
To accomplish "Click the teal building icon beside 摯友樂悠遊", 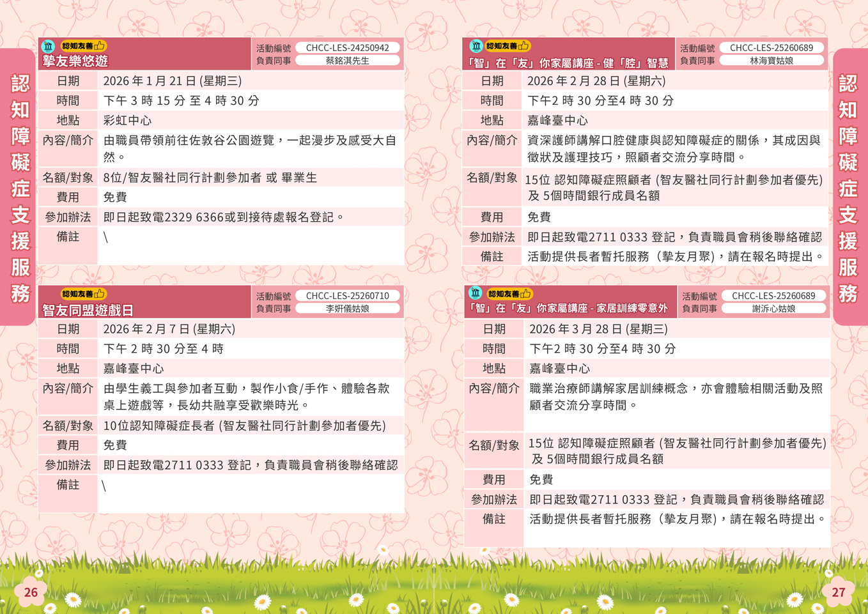I will (48, 46).
